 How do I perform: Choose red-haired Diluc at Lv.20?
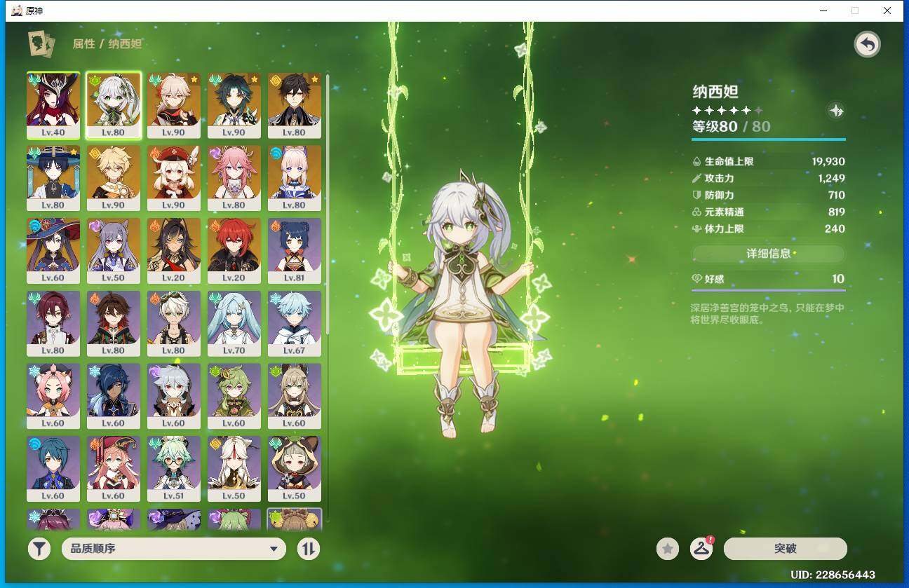click(234, 251)
